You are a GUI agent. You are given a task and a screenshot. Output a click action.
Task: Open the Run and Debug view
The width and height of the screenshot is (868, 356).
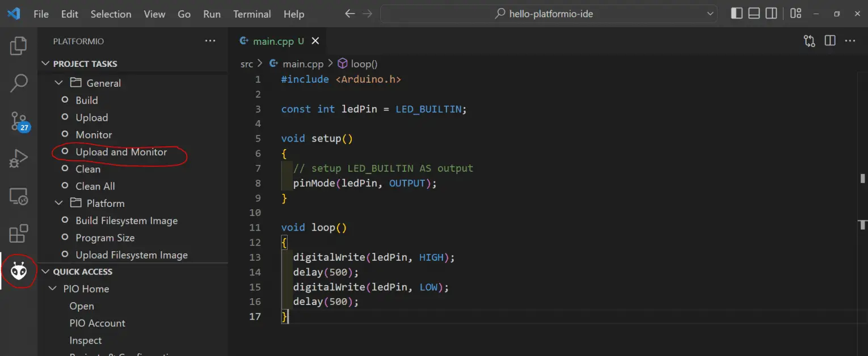click(19, 159)
